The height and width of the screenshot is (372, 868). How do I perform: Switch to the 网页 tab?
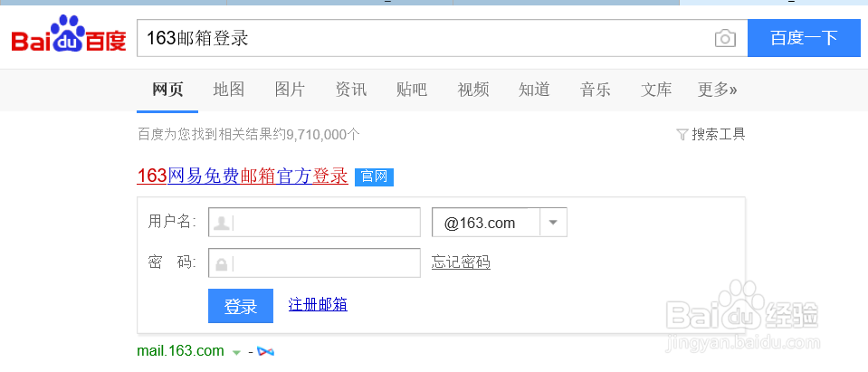coord(167,89)
